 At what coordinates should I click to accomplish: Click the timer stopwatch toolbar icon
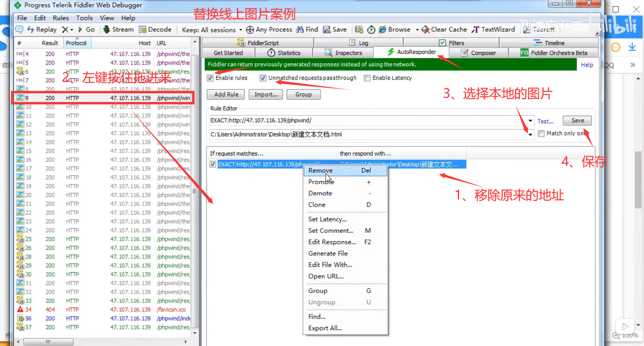(371, 30)
